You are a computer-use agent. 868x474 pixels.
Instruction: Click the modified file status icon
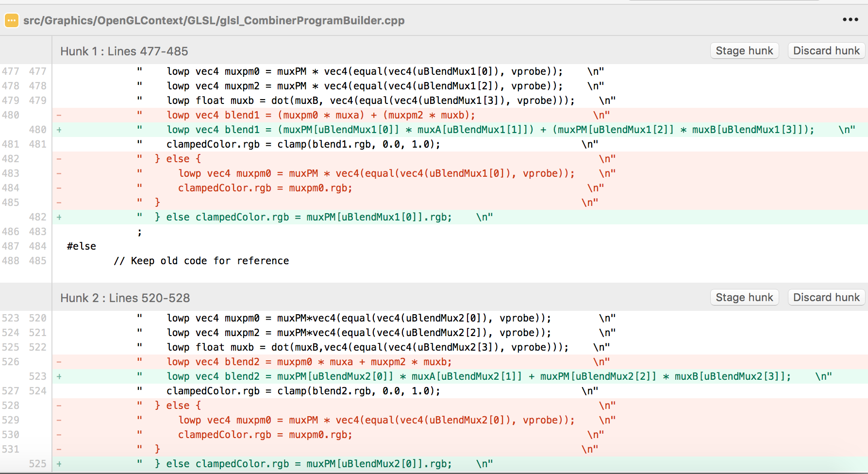[11, 20]
